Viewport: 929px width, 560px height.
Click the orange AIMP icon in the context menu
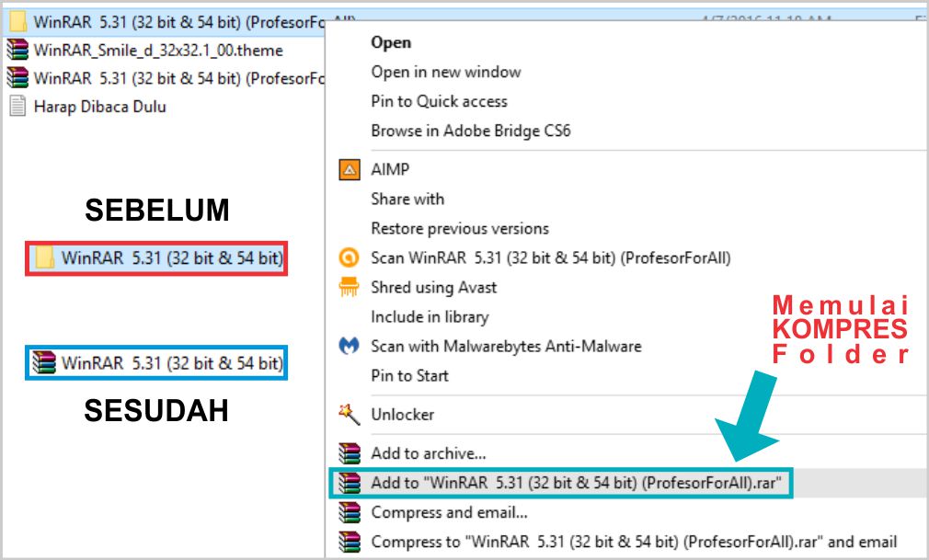click(x=349, y=169)
